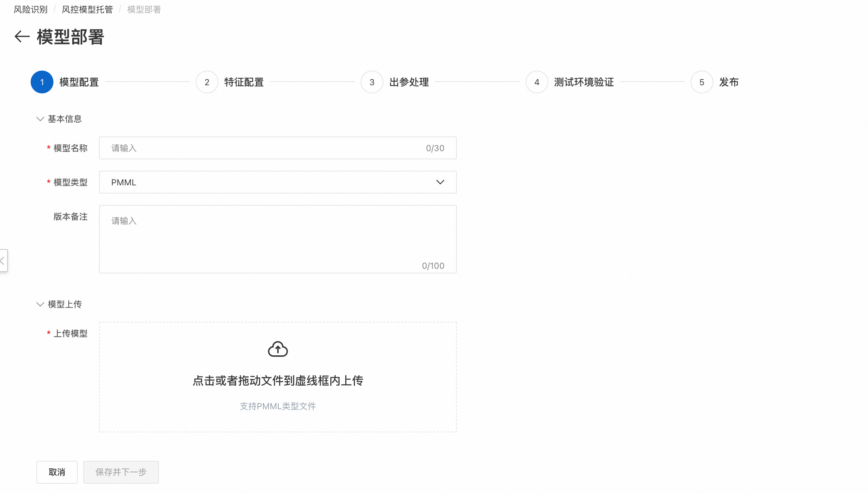Image resolution: width=868 pixels, height=494 pixels.
Task: Open the 风控模型托管 breadcrumb link
Action: click(87, 10)
